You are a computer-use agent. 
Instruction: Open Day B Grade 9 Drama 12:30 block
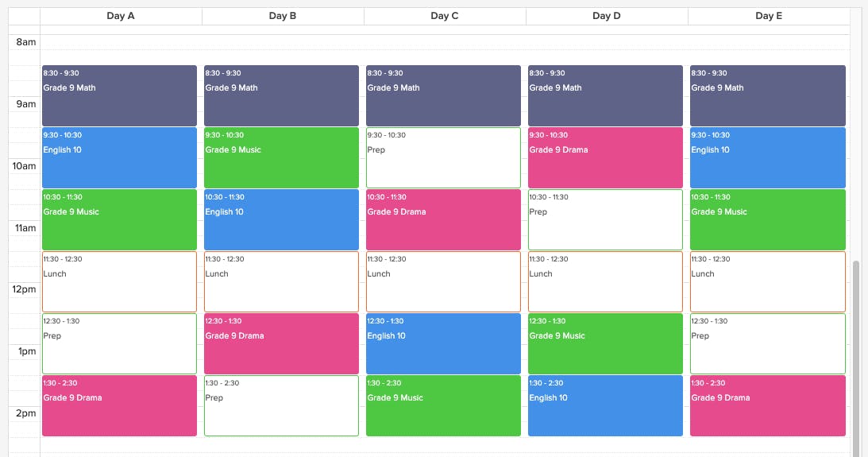[x=281, y=344]
